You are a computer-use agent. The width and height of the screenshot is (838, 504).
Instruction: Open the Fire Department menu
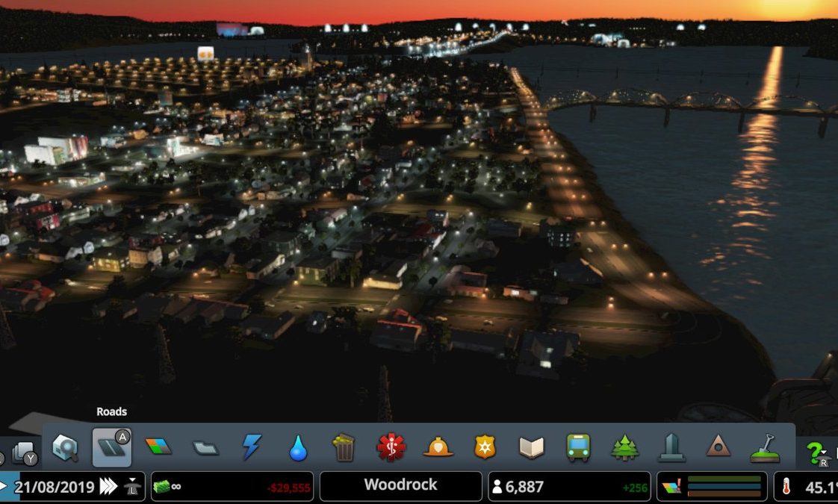[438, 447]
